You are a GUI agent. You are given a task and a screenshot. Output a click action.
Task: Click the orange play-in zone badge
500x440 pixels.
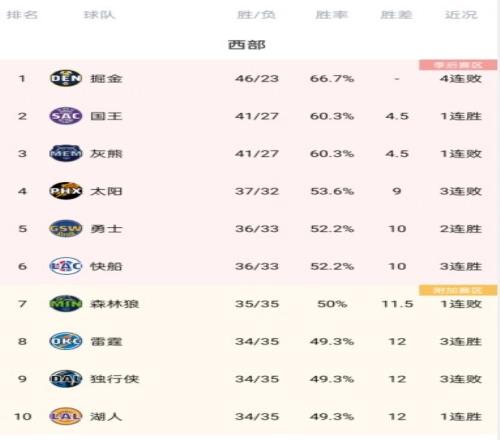pos(458,290)
